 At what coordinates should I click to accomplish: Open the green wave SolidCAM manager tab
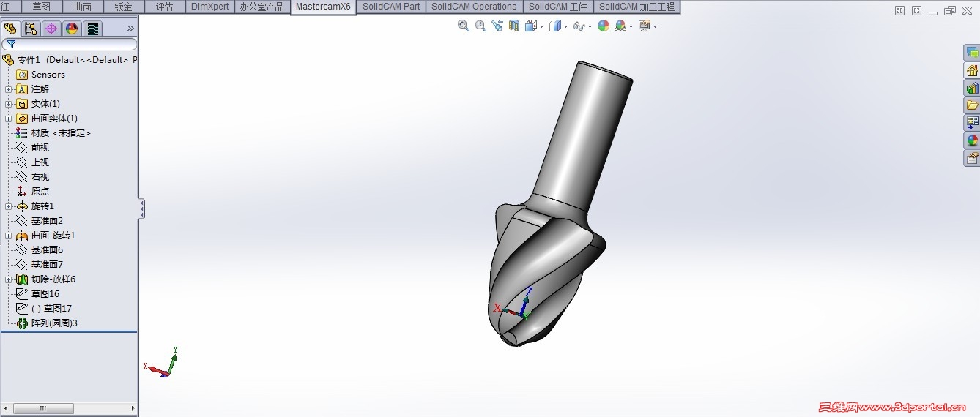92,29
